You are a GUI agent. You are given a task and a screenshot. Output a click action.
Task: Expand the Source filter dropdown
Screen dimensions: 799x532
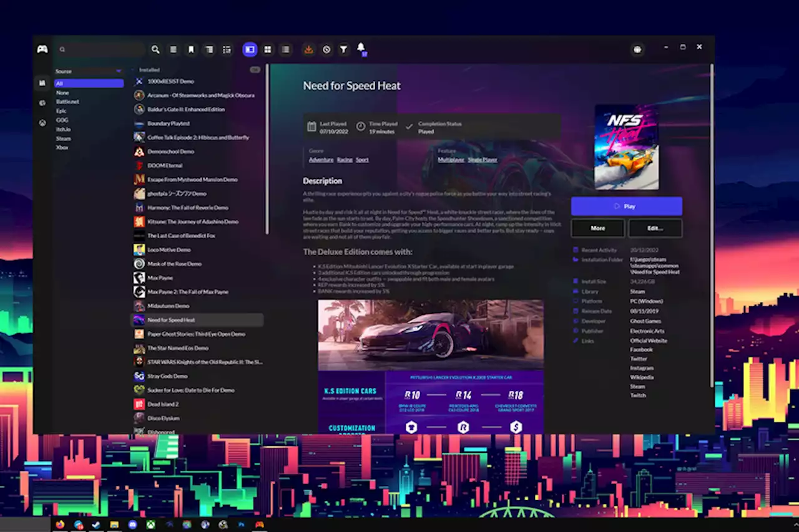89,71
